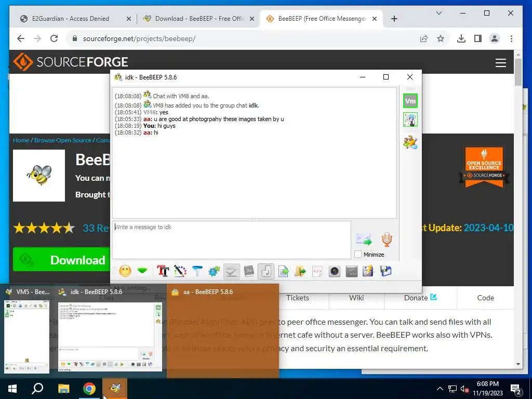Image resolution: width=532 pixels, height=399 pixels.
Task: Toggle the ABC spell checking button
Action: point(231,271)
